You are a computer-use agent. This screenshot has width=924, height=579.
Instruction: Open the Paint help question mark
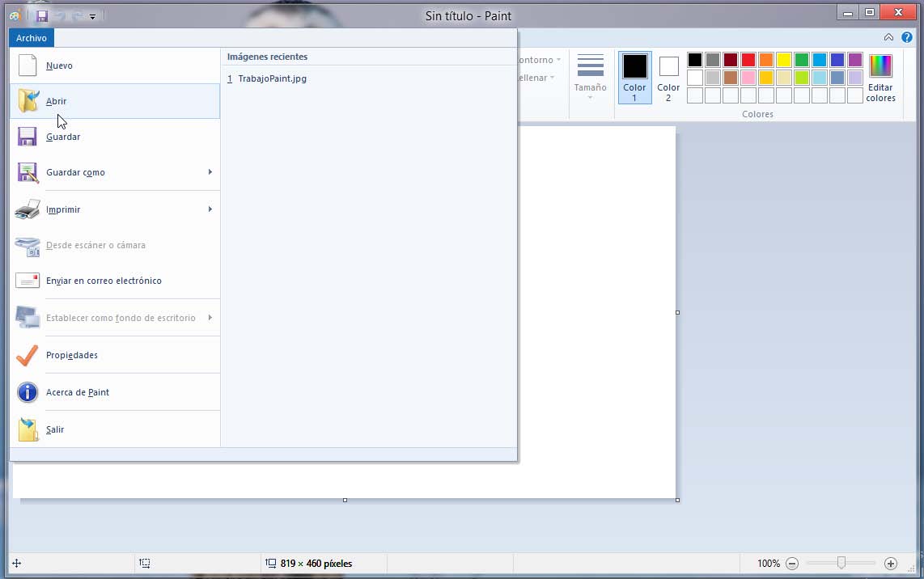point(906,37)
